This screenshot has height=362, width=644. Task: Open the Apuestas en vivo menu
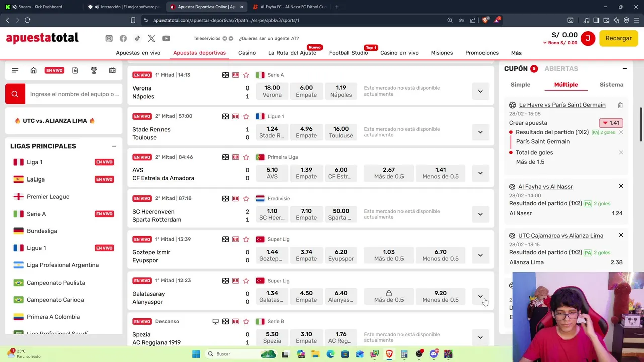point(138,53)
